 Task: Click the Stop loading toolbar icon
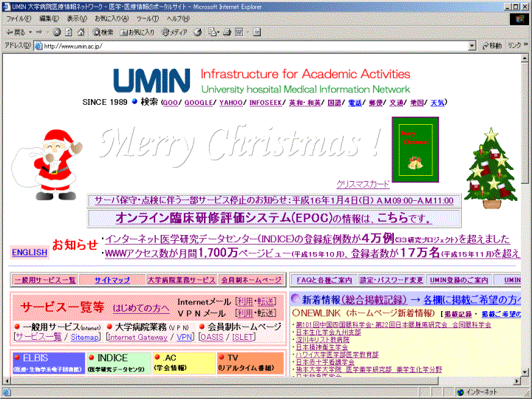coord(57,33)
